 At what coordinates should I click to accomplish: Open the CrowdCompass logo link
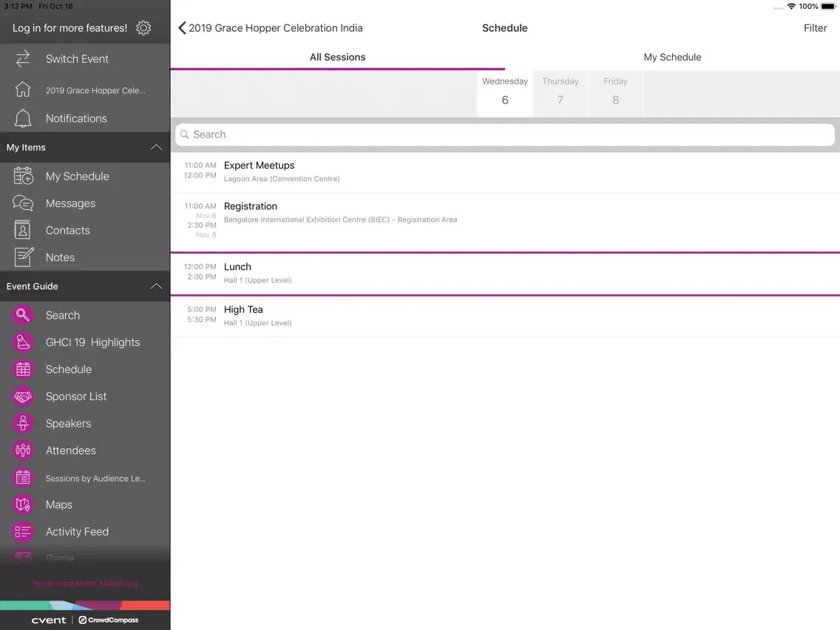tap(108, 620)
